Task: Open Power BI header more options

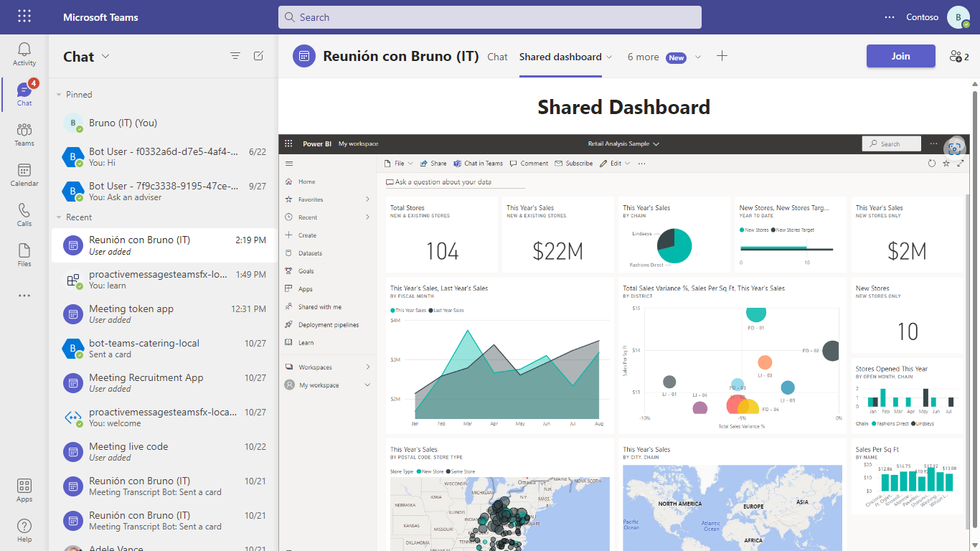Action: click(933, 143)
